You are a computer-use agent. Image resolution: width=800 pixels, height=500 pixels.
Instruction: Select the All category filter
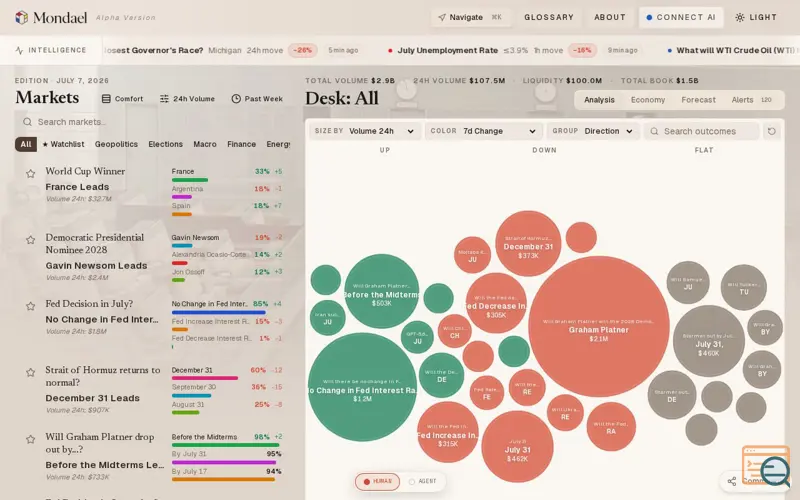[x=26, y=144]
